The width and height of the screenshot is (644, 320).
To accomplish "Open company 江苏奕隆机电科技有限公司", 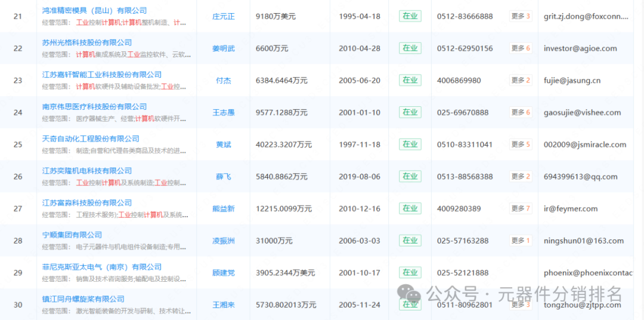I will coord(86,171).
